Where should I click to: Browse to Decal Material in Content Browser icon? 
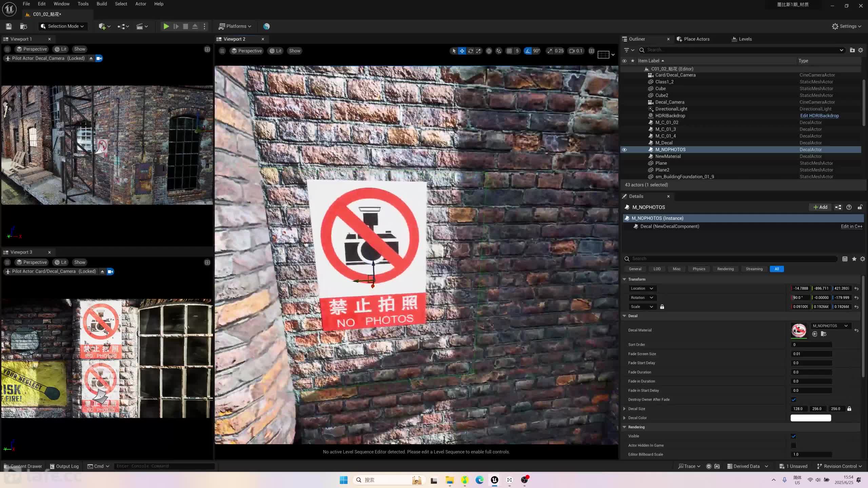click(824, 334)
